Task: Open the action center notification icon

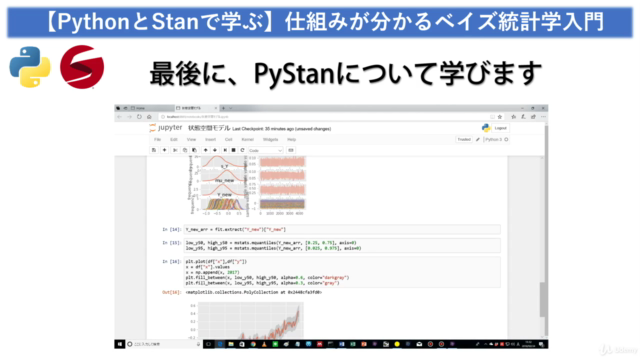Action: click(542, 344)
